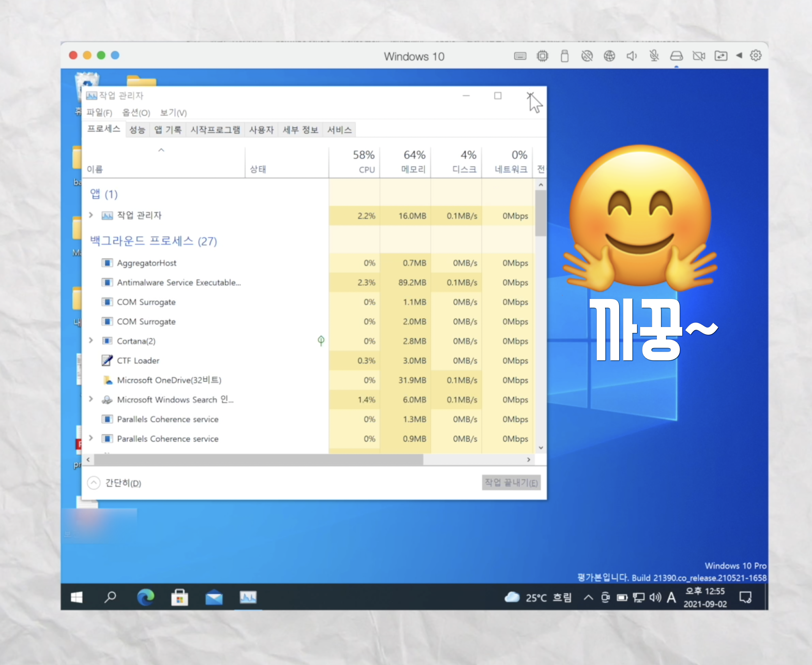Screen dimensions: 812x665
Task: Click the 작업 끝내기(E) button
Action: pos(511,483)
